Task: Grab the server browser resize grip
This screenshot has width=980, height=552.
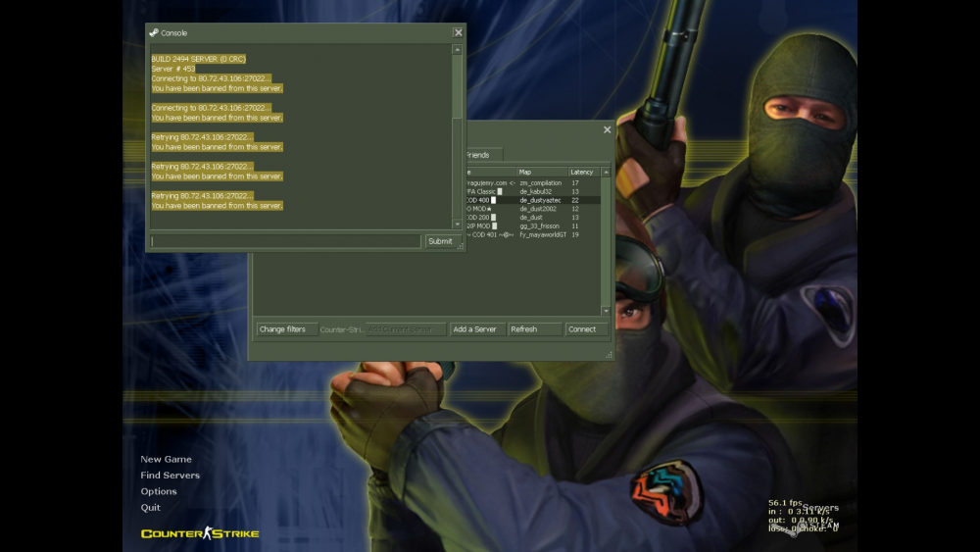Action: (609, 354)
